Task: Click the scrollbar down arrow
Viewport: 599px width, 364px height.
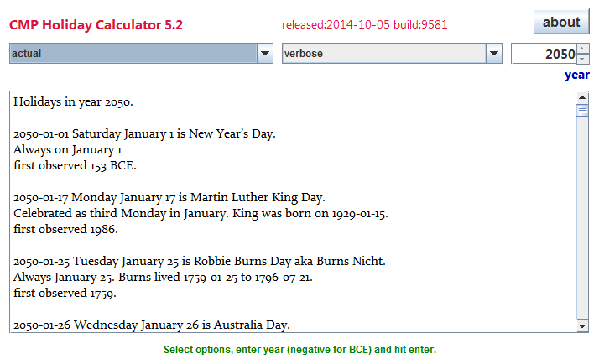Action: coord(582,326)
